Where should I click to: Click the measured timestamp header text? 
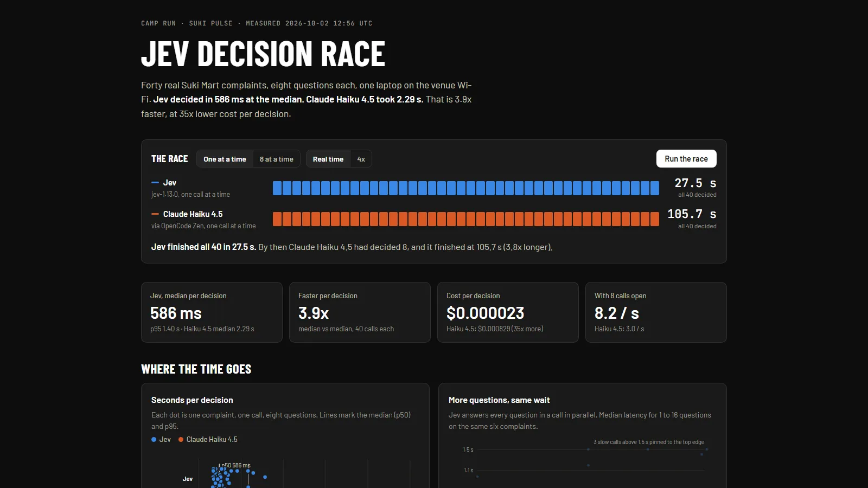pos(309,23)
